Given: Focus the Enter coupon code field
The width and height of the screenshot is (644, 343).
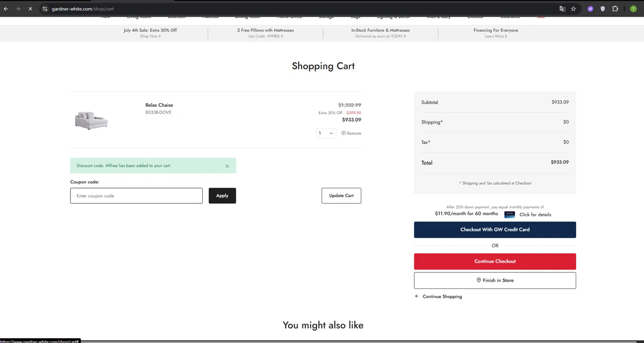Looking at the screenshot, I should point(136,196).
